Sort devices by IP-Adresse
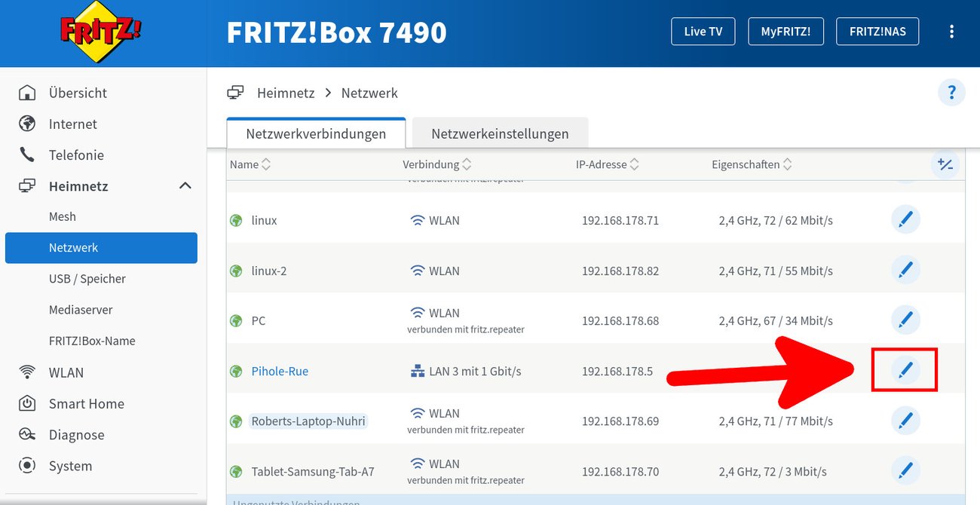The height and width of the screenshot is (505, 980). pyautogui.click(x=607, y=164)
